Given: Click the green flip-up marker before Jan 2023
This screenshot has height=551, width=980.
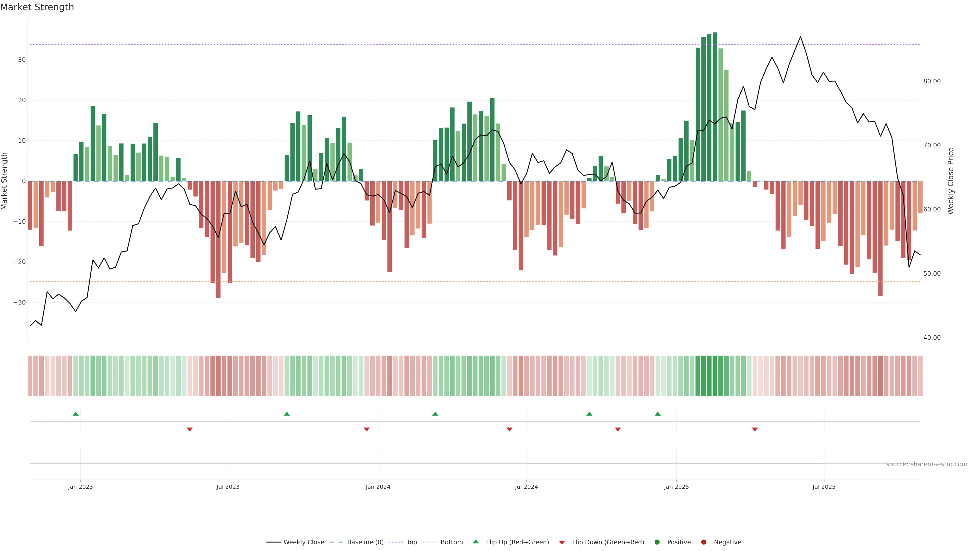Looking at the screenshot, I should tap(76, 414).
